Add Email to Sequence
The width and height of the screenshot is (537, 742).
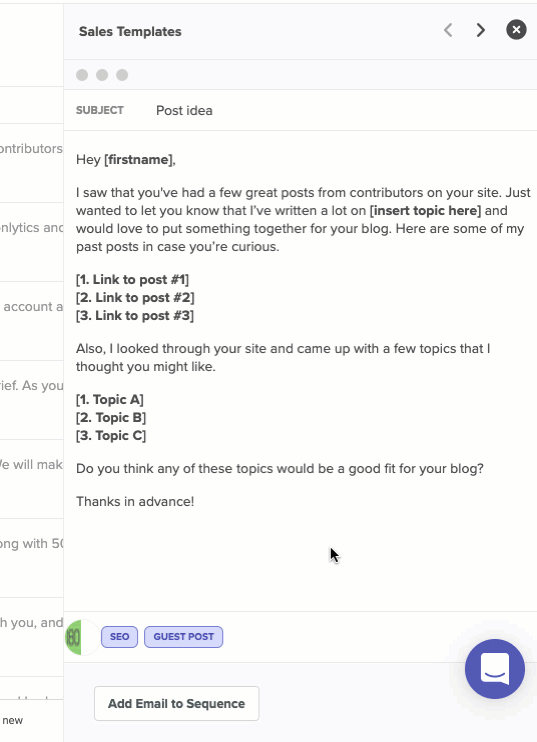pyautogui.click(x=176, y=704)
